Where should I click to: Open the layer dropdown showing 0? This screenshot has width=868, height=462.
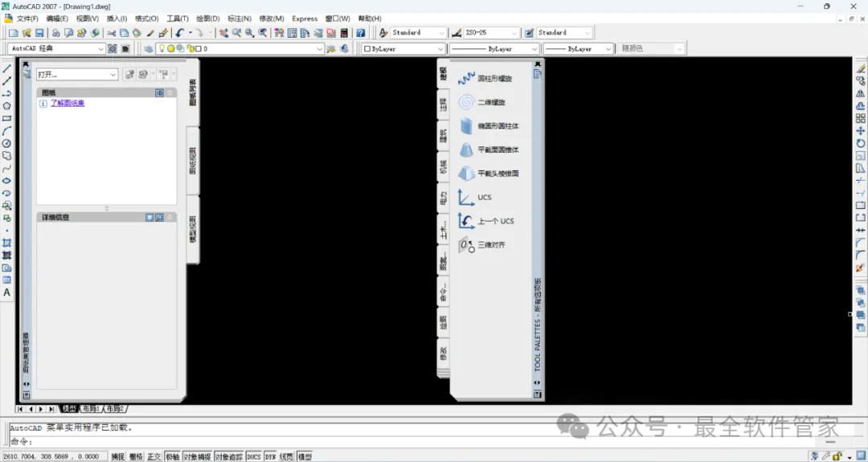pos(240,49)
